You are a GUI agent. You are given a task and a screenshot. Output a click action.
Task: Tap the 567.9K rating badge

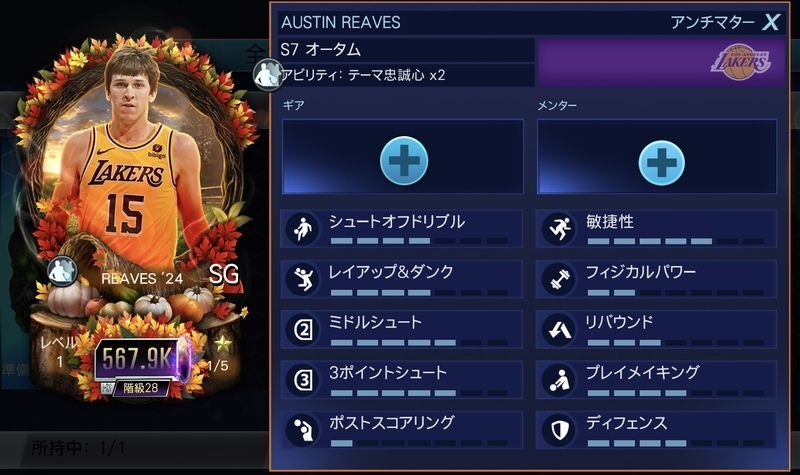click(x=140, y=358)
